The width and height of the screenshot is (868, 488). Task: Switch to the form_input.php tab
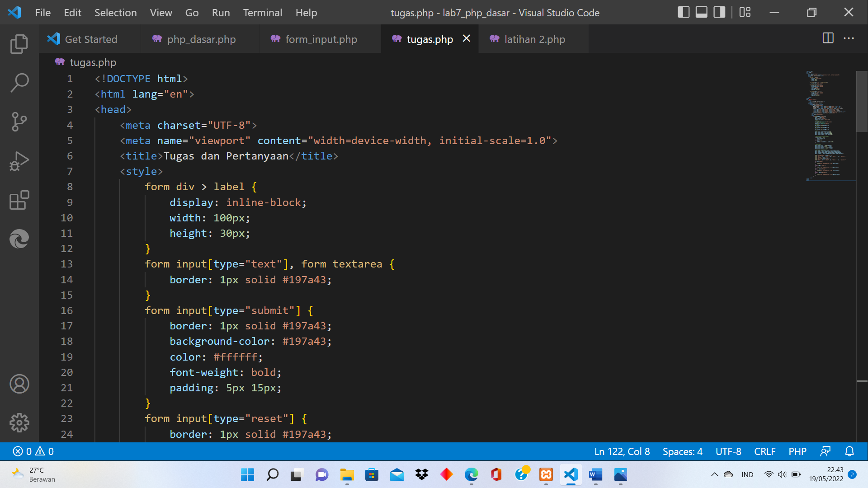(320, 39)
